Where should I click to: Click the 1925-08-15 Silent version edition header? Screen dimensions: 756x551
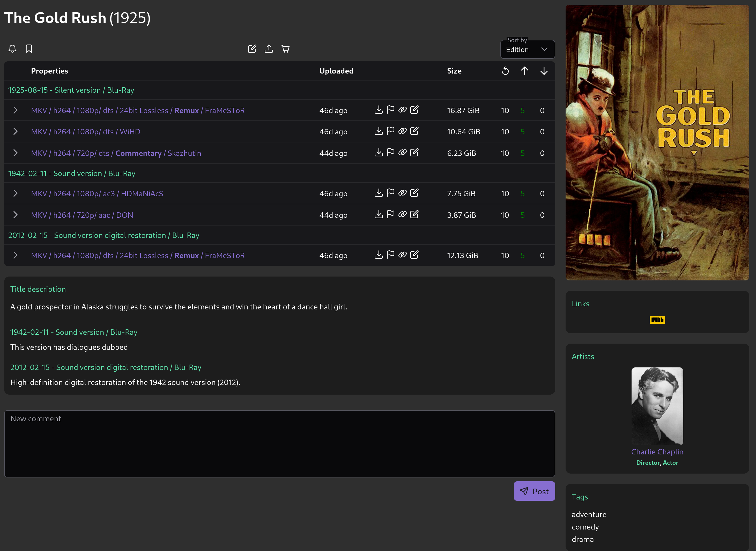pos(71,90)
